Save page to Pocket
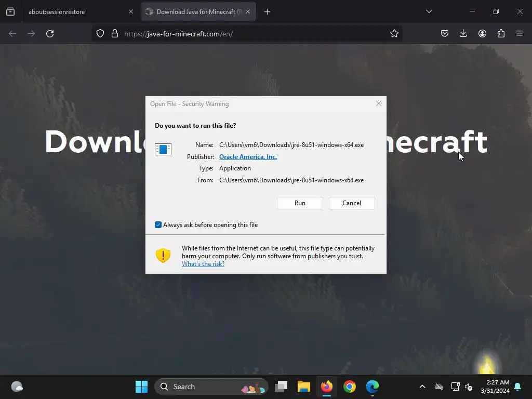This screenshot has height=399, width=532. pos(445,34)
